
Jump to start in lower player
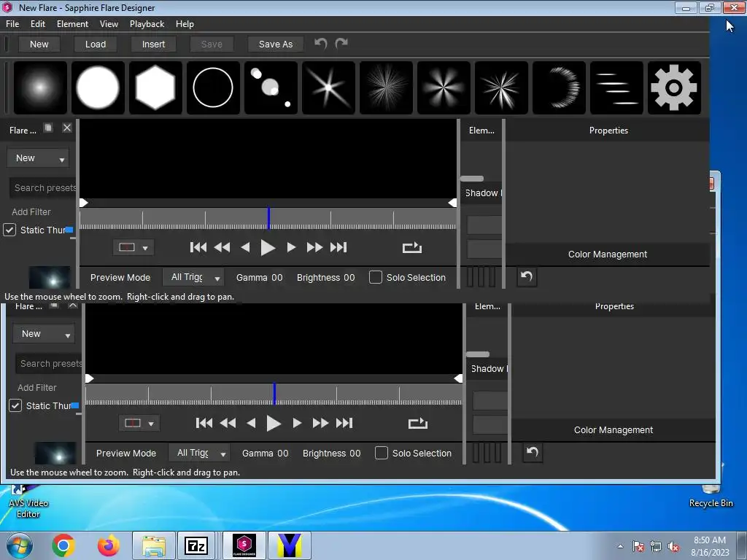coord(204,423)
